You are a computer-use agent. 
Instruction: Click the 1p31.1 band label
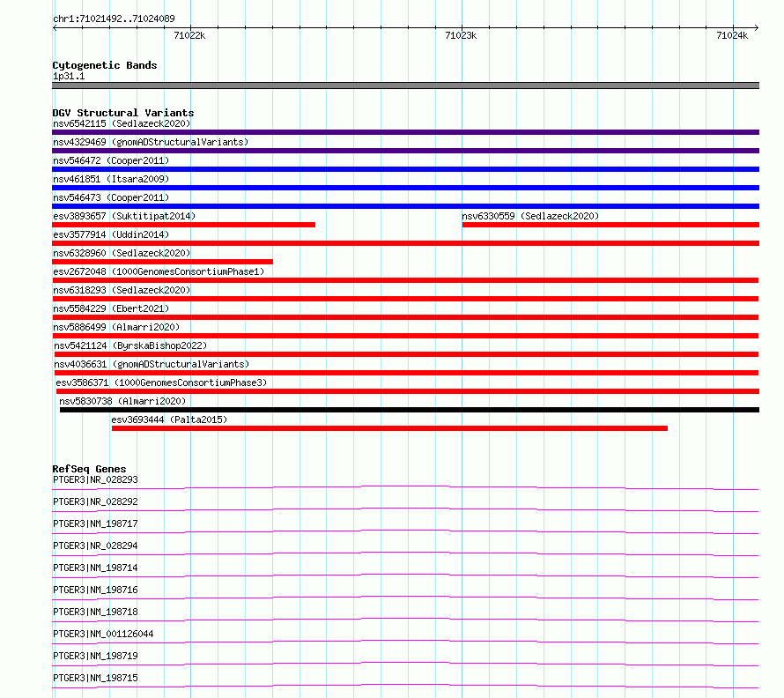pyautogui.click(x=69, y=76)
